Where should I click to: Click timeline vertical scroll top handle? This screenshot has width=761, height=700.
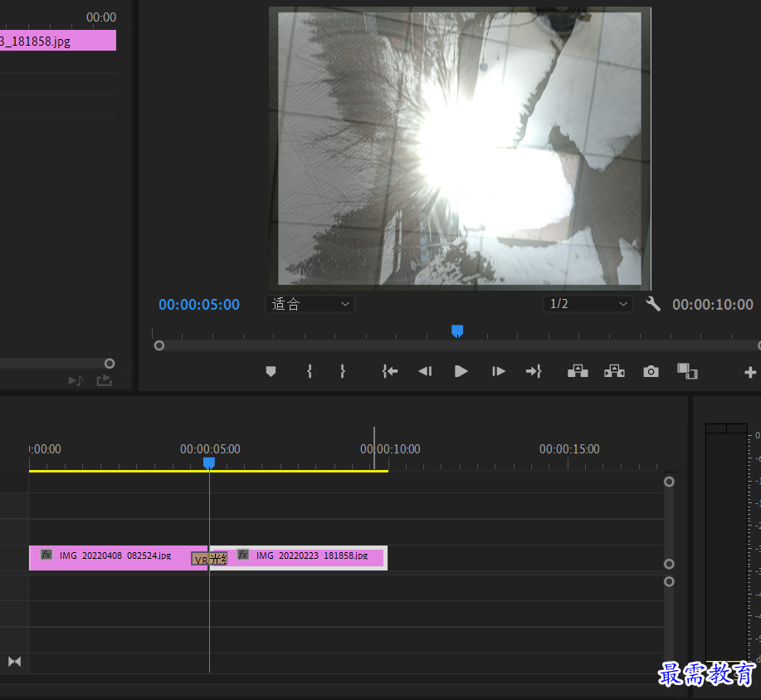click(x=669, y=482)
